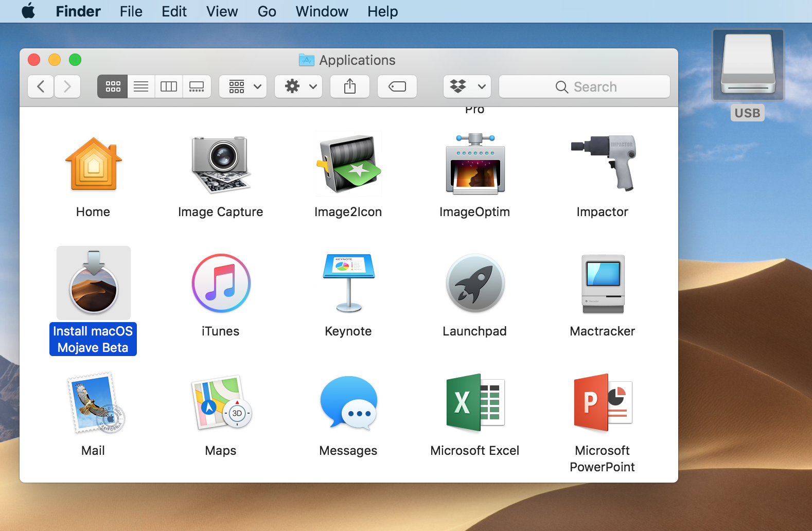Open the Go menu
This screenshot has width=812, height=531.
coord(267,11)
